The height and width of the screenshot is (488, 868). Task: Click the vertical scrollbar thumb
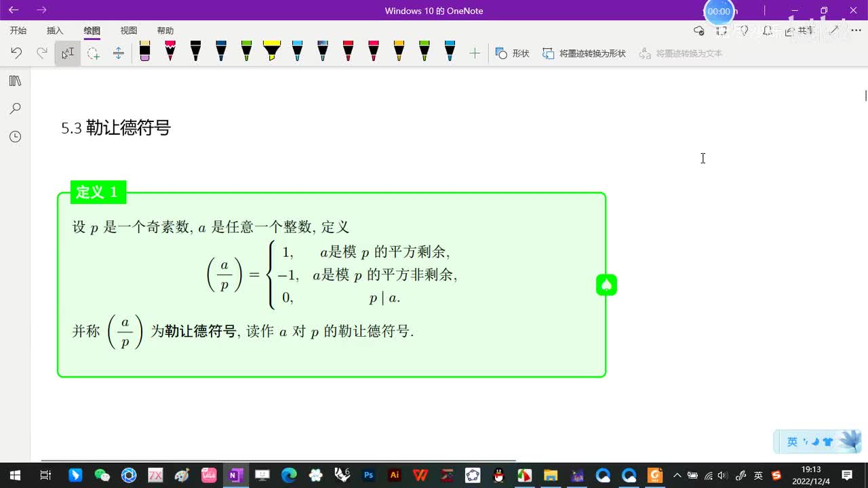[865, 96]
